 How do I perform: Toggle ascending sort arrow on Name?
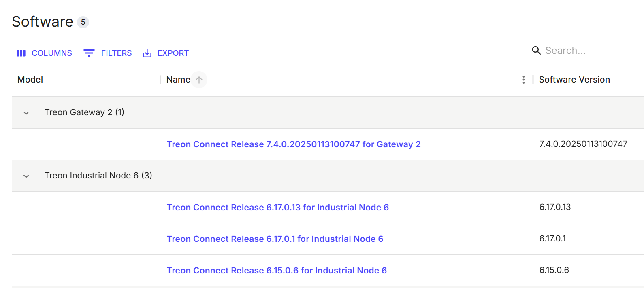199,80
